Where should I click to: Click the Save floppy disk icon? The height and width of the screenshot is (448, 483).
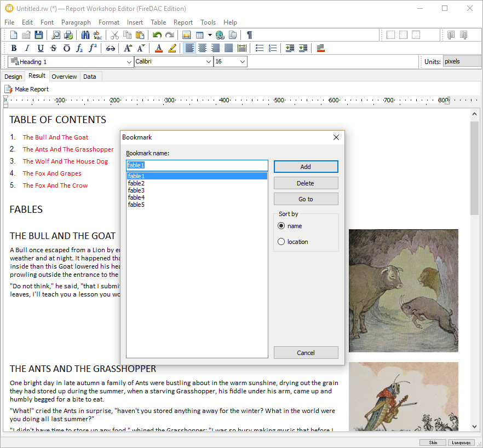pyautogui.click(x=39, y=35)
